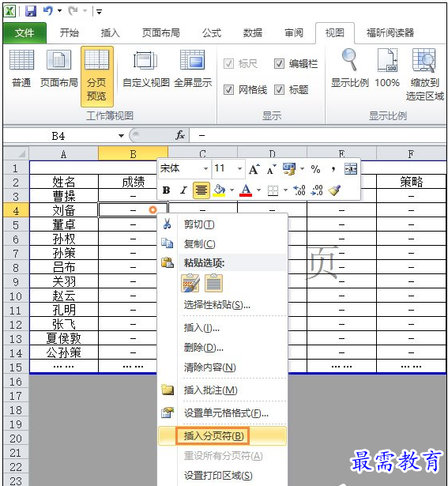Open the Foxit Reader (福昕阅读器) tab
Viewport: 448px width, 486px height.
390,33
